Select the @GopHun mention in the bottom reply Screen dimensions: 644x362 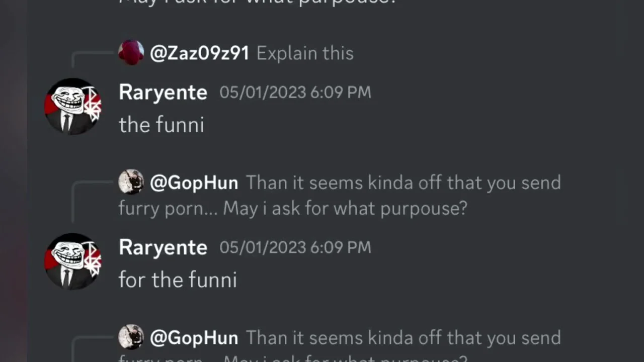(194, 338)
